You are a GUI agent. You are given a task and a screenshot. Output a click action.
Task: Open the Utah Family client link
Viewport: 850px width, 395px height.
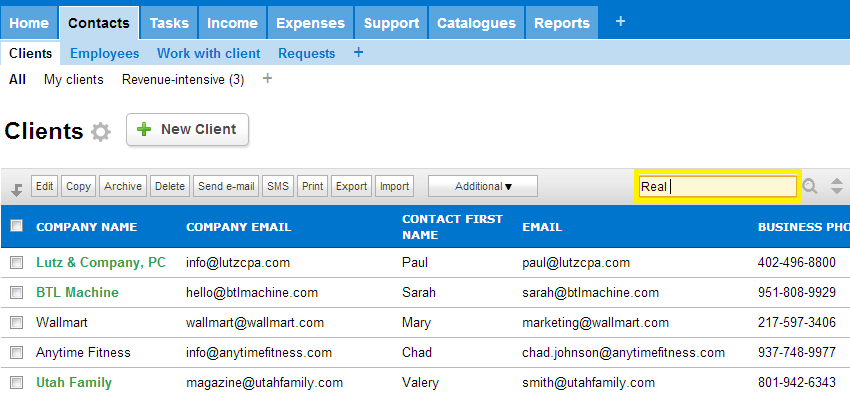click(x=74, y=383)
